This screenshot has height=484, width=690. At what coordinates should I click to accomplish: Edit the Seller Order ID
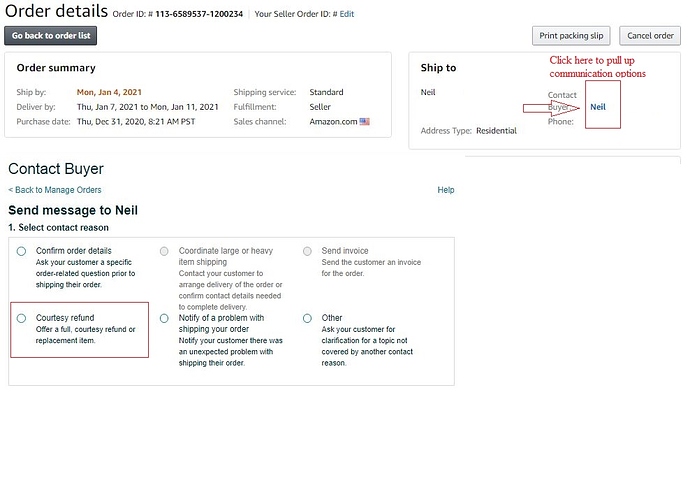(x=346, y=14)
